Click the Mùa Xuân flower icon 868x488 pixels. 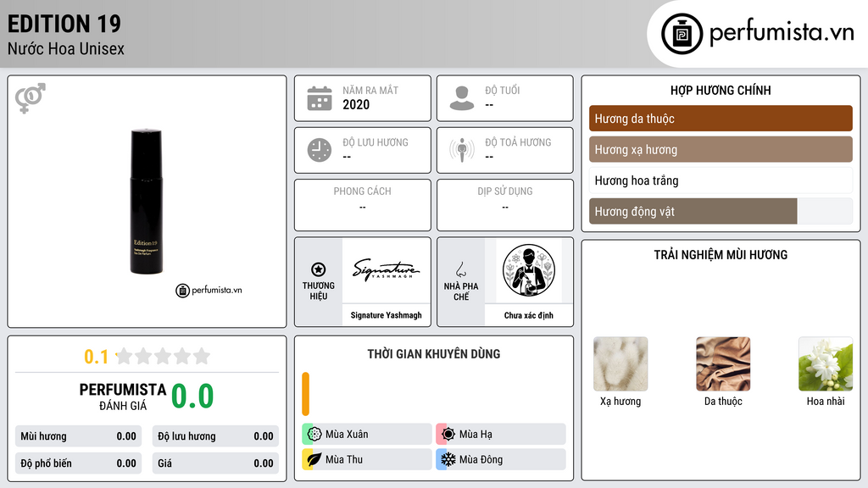pyautogui.click(x=314, y=435)
